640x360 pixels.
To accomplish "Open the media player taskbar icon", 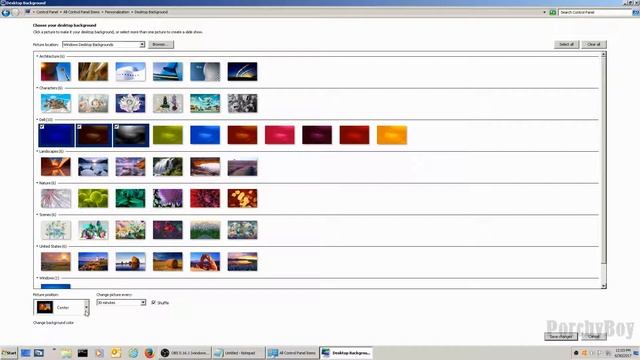I will coord(99,353).
